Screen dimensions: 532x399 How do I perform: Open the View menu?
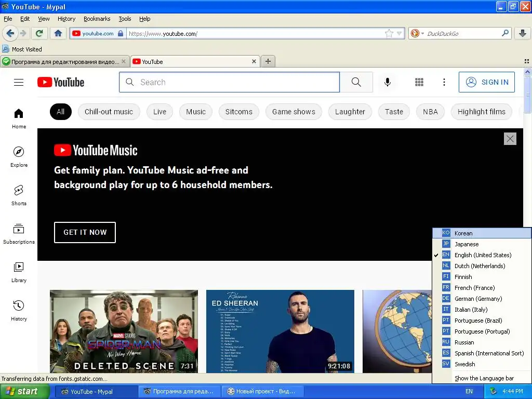tap(44, 19)
